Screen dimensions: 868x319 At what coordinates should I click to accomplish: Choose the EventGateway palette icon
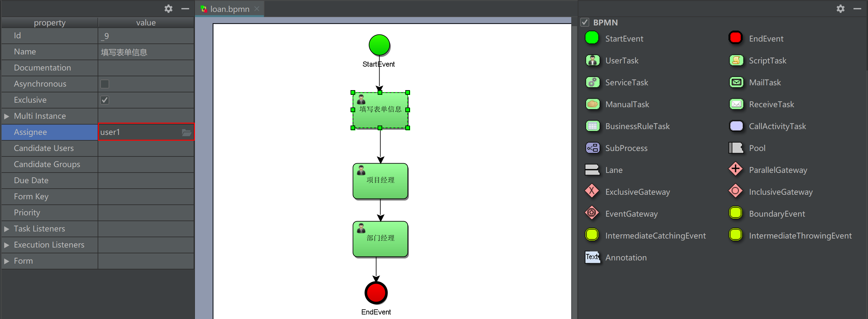point(592,213)
